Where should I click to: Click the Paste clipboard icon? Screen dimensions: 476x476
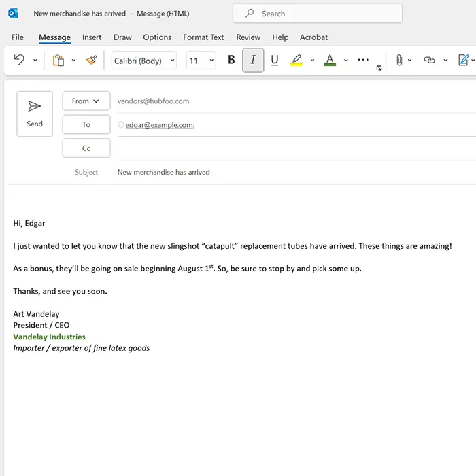coord(58,60)
